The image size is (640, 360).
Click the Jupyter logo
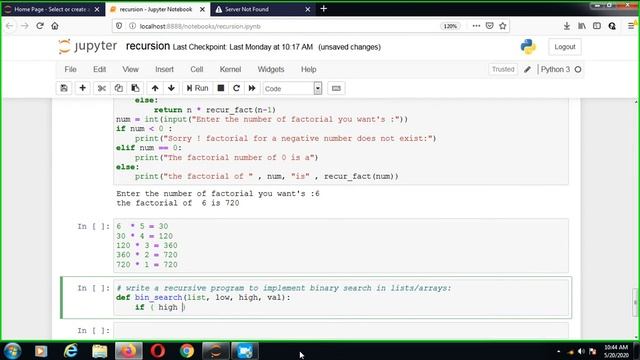tap(87, 47)
